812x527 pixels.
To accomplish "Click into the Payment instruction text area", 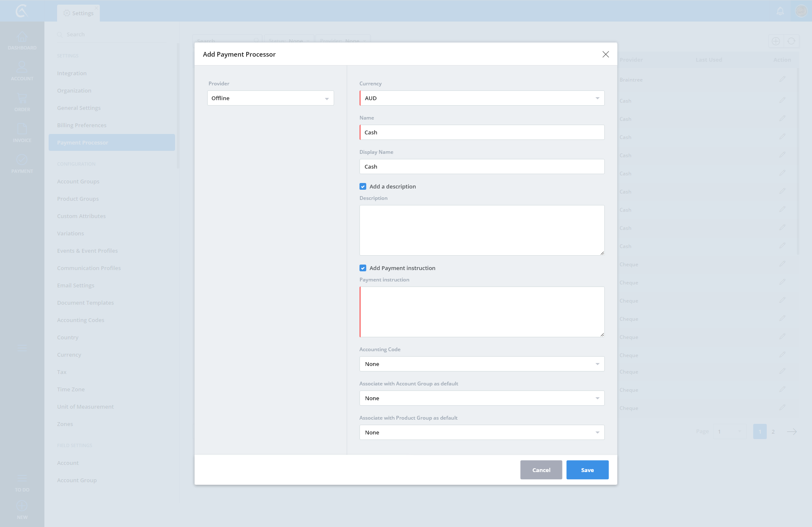I will [482, 312].
